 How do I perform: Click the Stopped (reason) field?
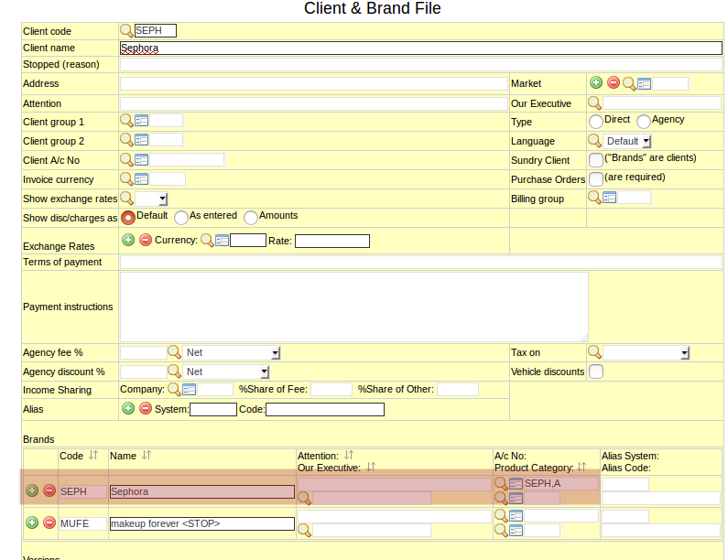[420, 64]
